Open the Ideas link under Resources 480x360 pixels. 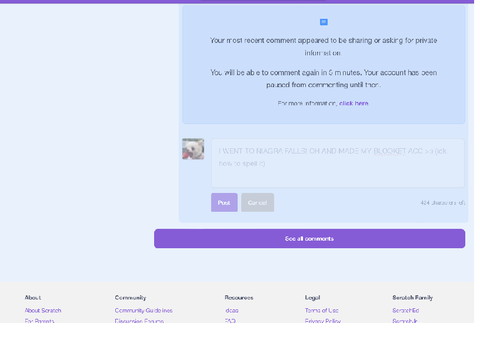click(232, 310)
